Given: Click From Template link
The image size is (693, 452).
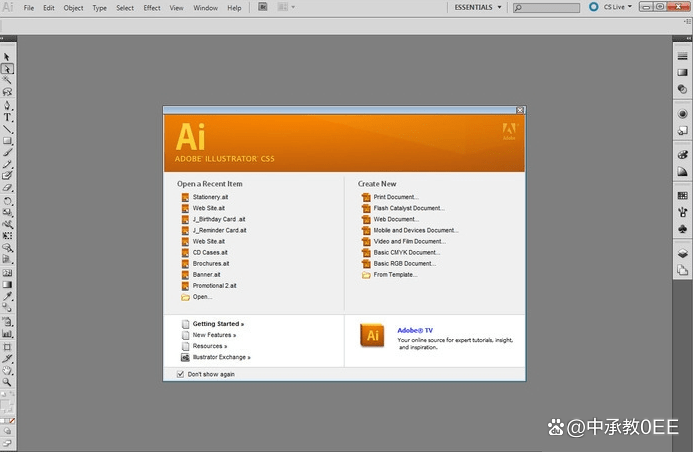Looking at the screenshot, I should pos(389,274).
